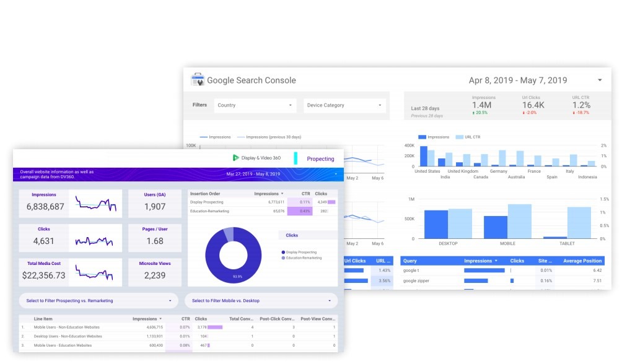Select the Insertion Order column header

click(204, 194)
